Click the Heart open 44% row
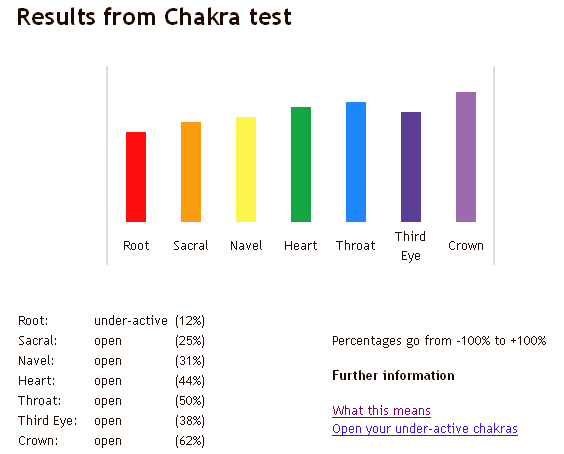 111,381
